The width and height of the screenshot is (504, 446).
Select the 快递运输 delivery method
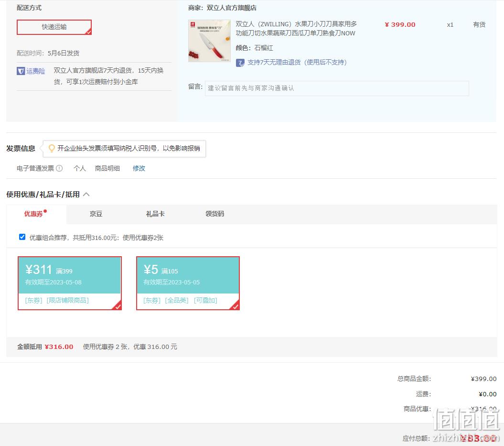point(54,27)
